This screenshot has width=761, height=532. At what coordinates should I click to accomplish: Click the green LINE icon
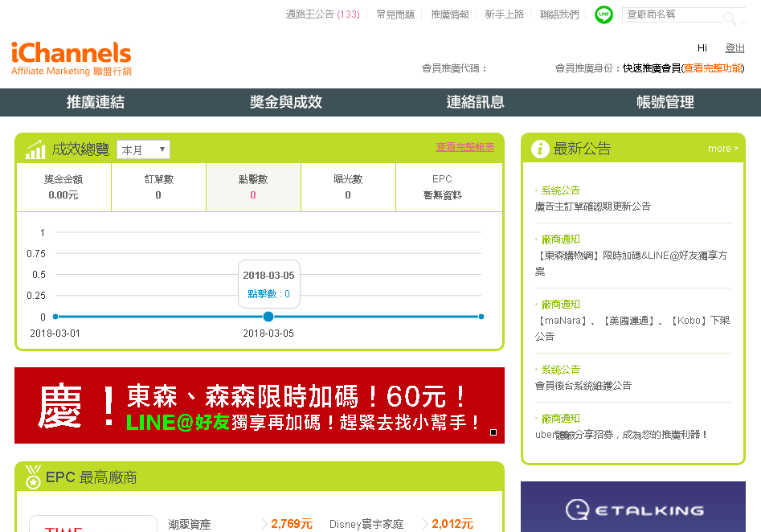[x=603, y=14]
